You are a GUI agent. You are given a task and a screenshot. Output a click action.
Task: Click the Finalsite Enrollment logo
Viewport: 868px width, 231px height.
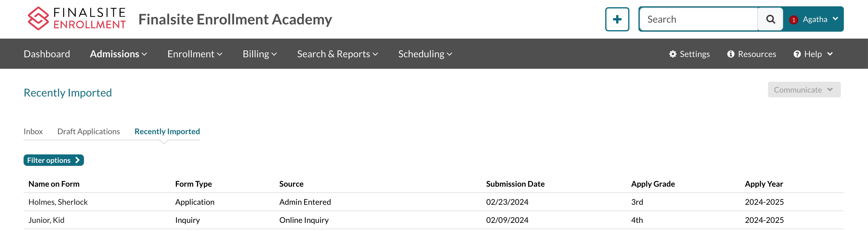tap(76, 19)
